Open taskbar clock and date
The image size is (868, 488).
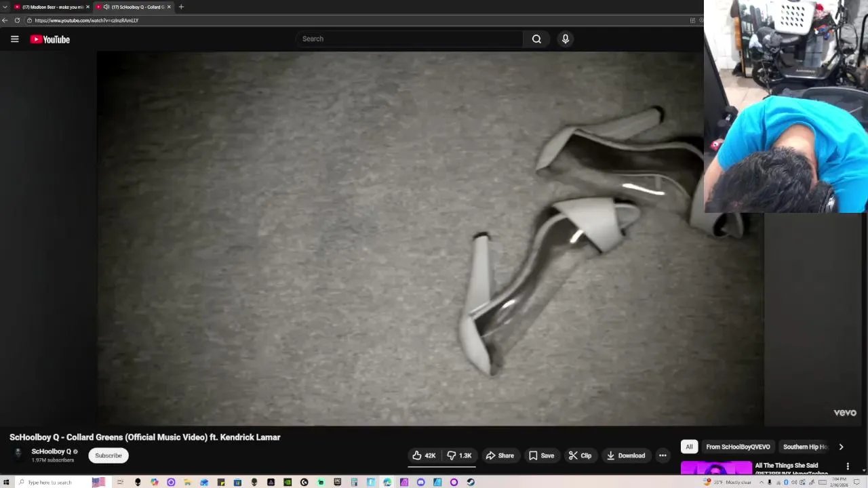[x=839, y=482]
